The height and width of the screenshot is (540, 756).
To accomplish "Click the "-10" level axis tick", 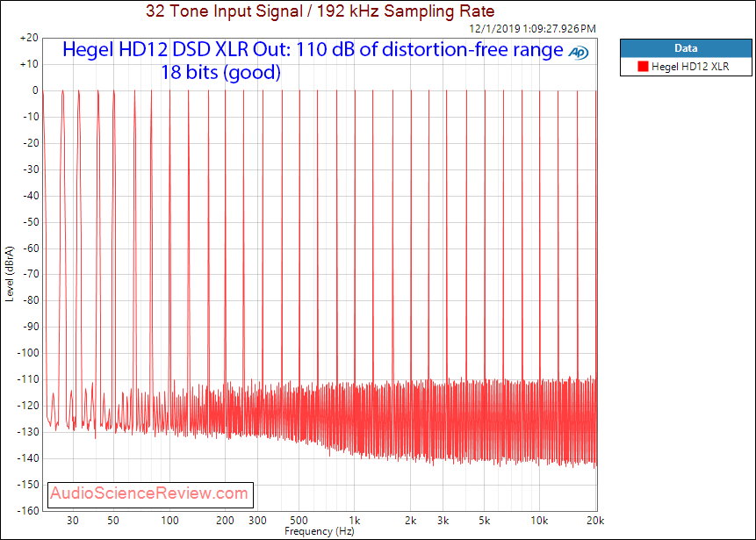I will coord(29,117).
